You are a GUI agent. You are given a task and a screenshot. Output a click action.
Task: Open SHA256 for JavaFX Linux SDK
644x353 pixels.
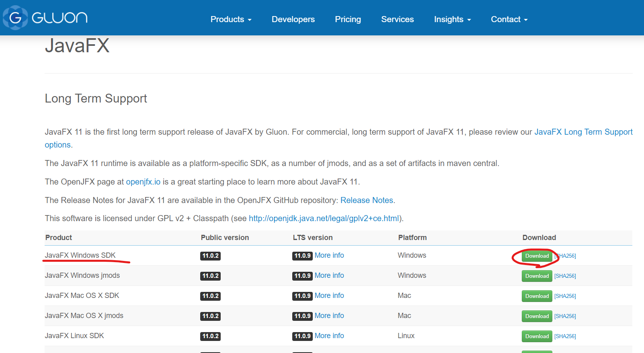(565, 336)
